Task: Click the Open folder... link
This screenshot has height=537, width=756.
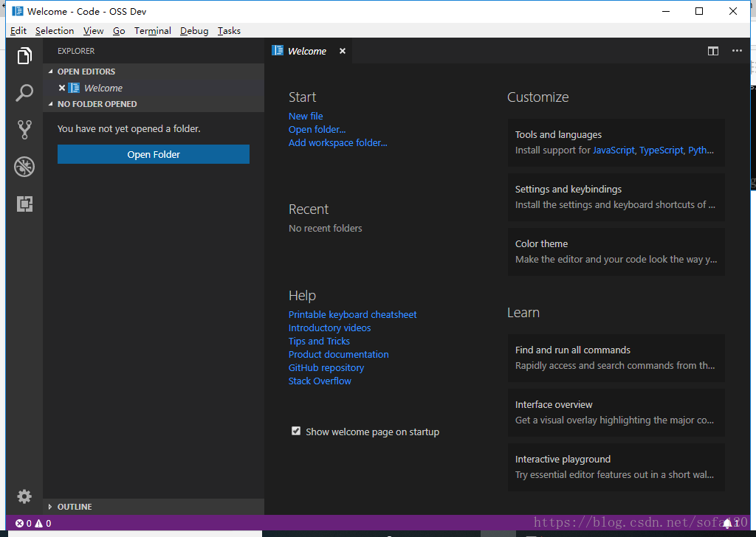Action: click(317, 130)
